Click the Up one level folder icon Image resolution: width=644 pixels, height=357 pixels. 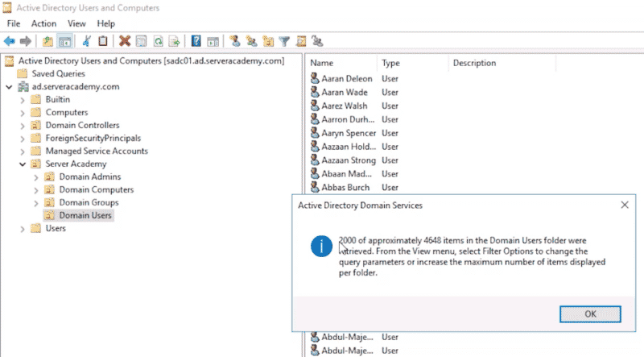point(48,41)
